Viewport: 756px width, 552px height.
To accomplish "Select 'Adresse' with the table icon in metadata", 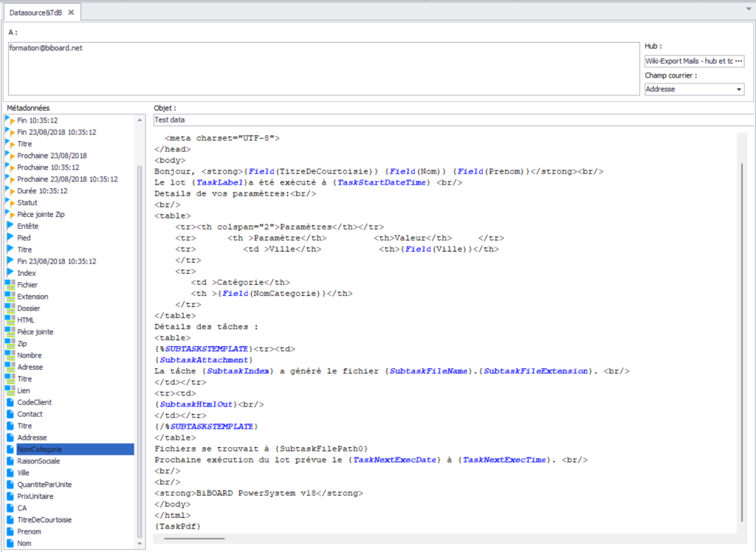I will [30, 367].
